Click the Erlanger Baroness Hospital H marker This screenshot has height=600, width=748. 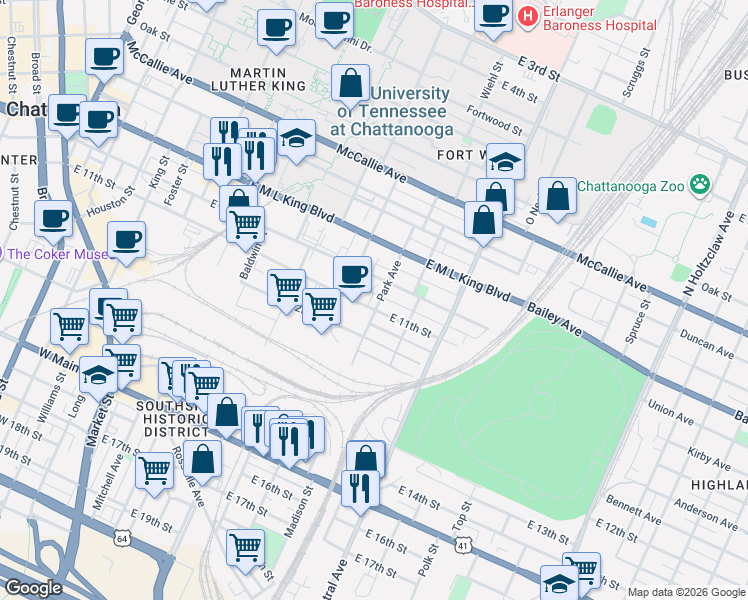[527, 18]
